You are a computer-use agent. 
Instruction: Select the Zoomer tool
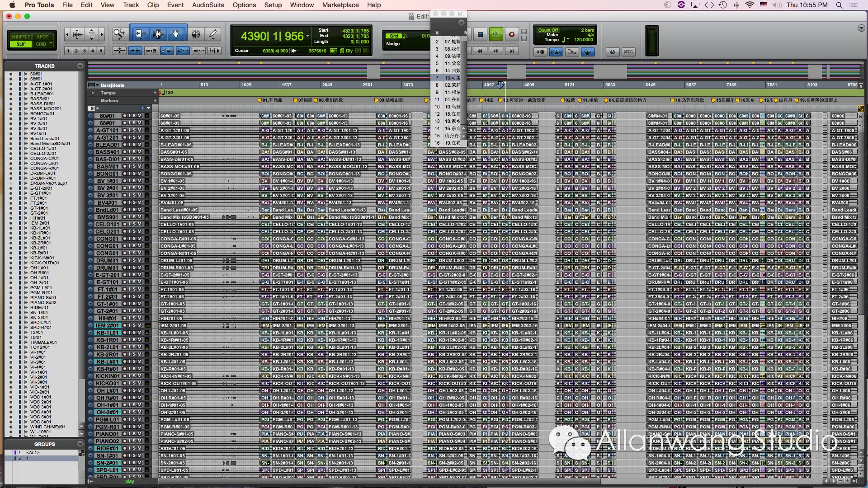pos(119,34)
